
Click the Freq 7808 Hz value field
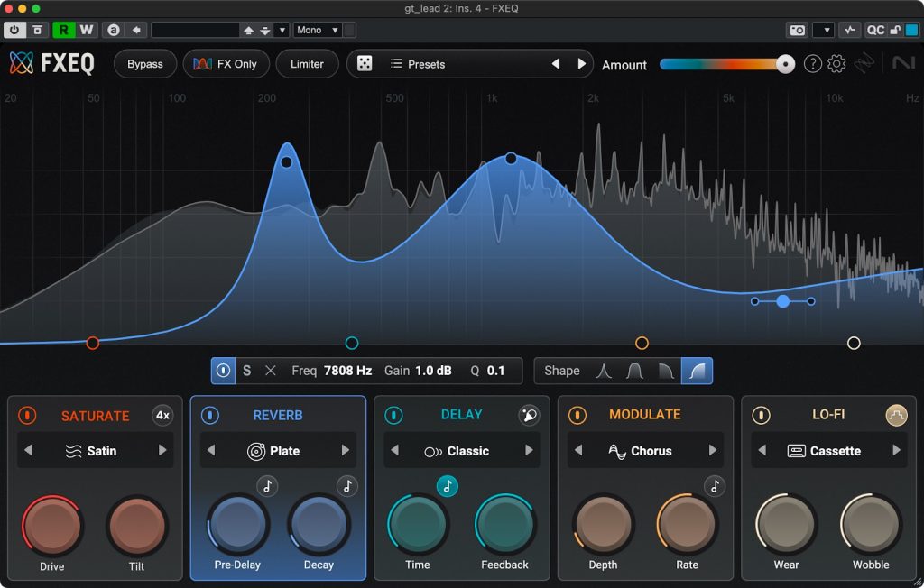point(347,371)
